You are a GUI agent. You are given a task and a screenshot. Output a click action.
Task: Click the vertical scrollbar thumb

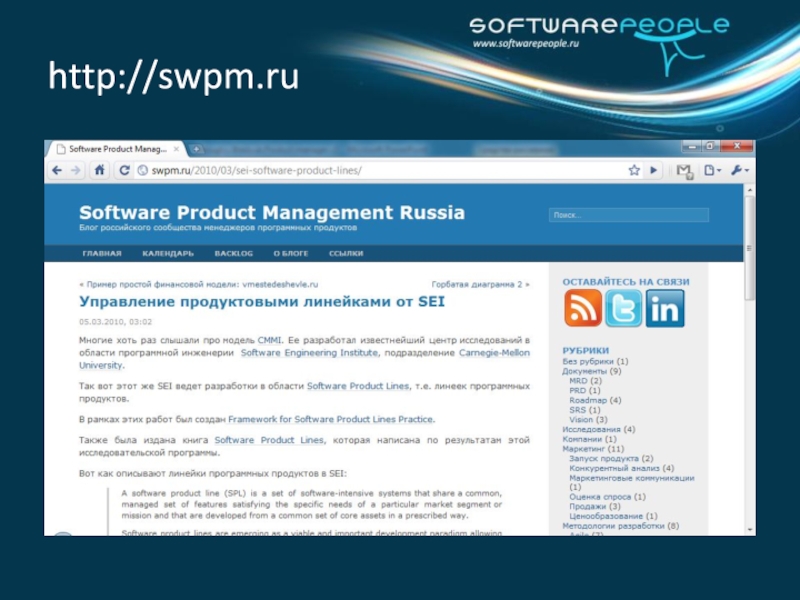749,247
